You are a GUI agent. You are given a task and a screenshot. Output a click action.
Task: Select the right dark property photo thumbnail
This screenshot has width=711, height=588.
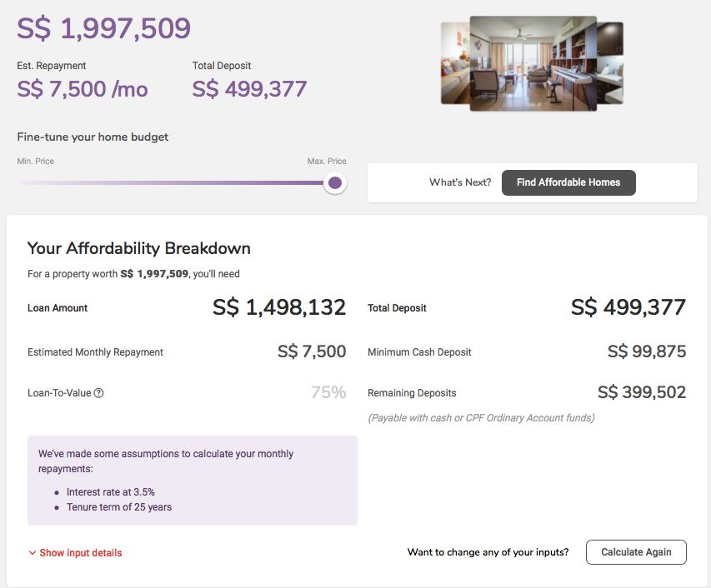pos(611,63)
